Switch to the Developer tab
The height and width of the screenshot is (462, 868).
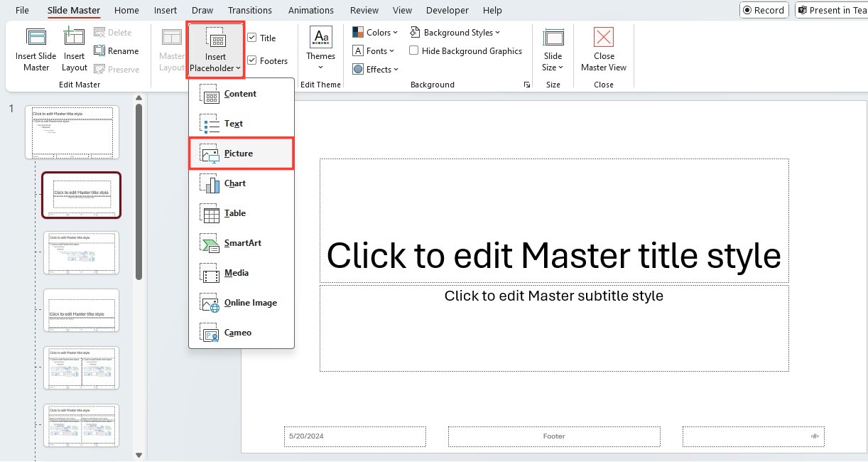pyautogui.click(x=447, y=10)
